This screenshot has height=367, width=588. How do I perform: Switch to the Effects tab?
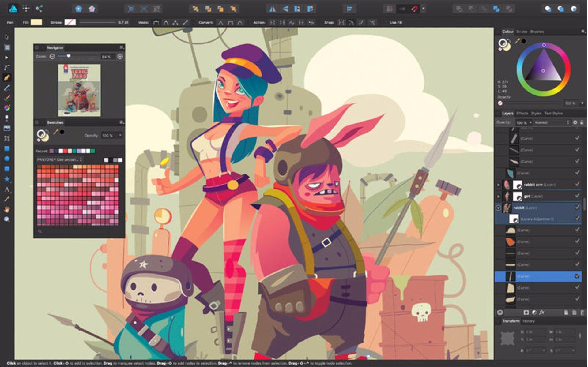(522, 113)
